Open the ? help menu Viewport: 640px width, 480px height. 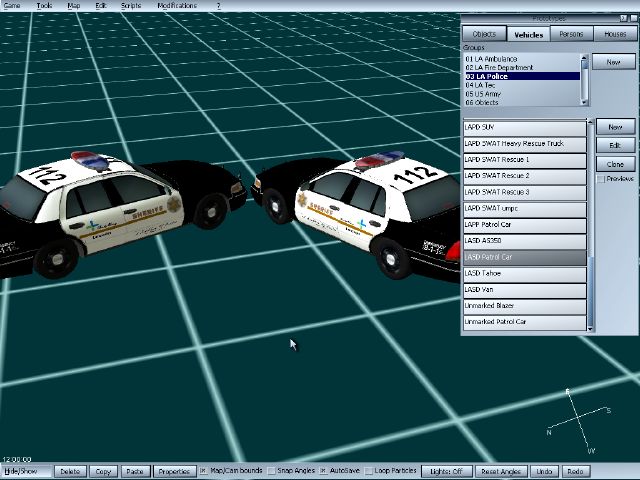tap(219, 5)
